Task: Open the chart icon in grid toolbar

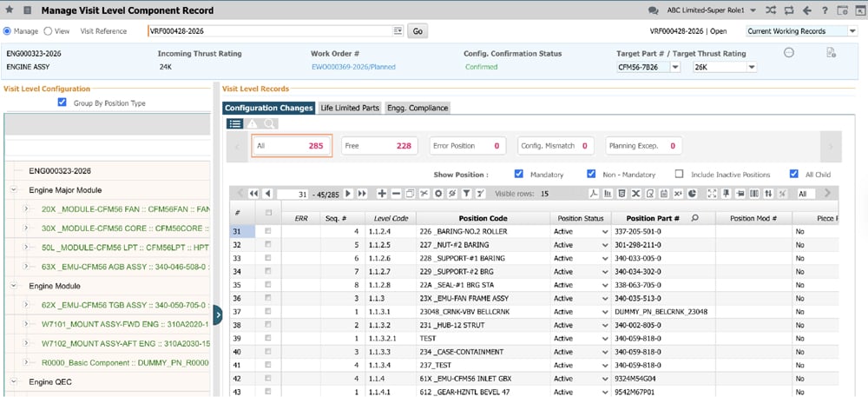Action: coord(608,193)
